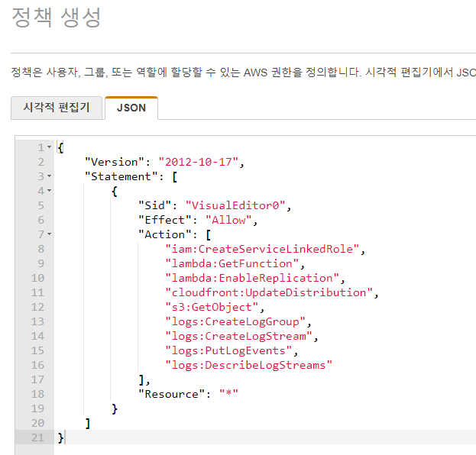
Task: Click the 정책 생성 page heading
Action: tap(57, 18)
